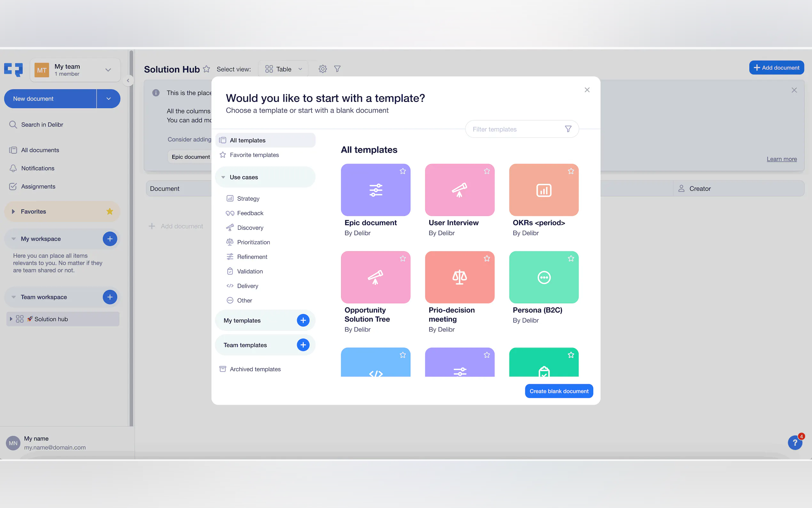The image size is (812, 508).
Task: Open the Prioritization use case
Action: coord(254,242)
